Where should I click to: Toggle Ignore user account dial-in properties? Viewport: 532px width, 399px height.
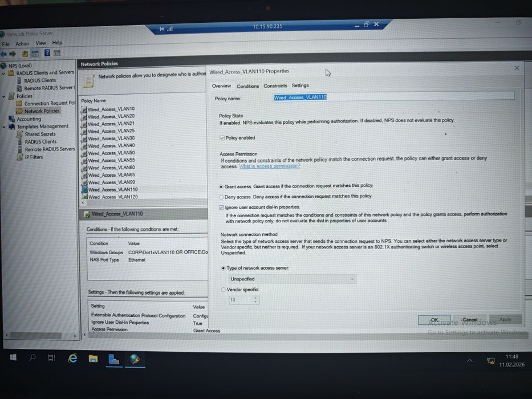[x=221, y=207]
